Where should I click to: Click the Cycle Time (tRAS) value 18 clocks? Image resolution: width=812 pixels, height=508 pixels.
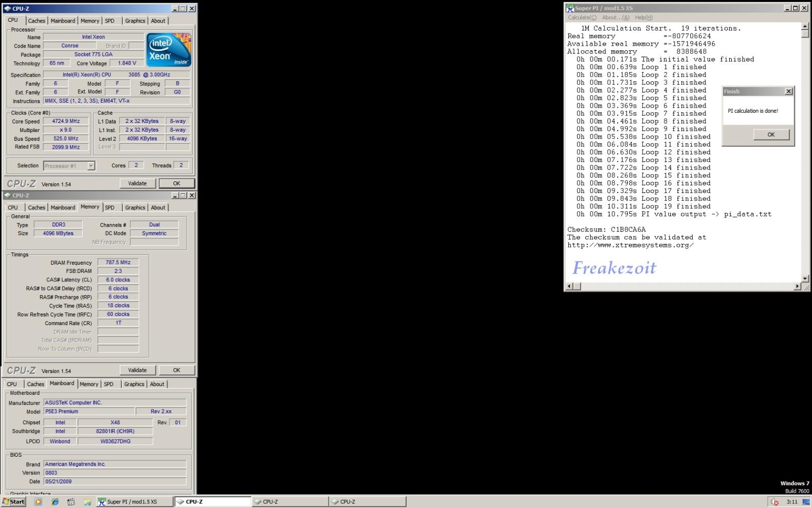[x=118, y=306]
